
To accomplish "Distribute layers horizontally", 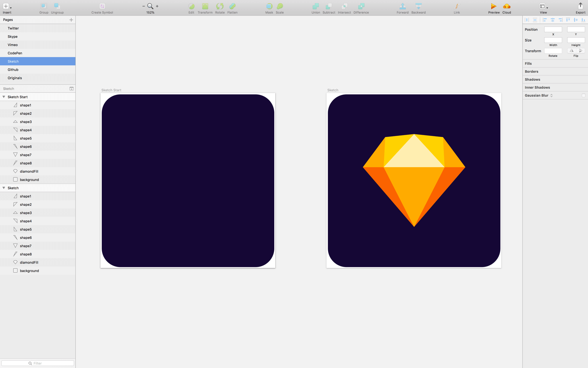I will (x=527, y=20).
